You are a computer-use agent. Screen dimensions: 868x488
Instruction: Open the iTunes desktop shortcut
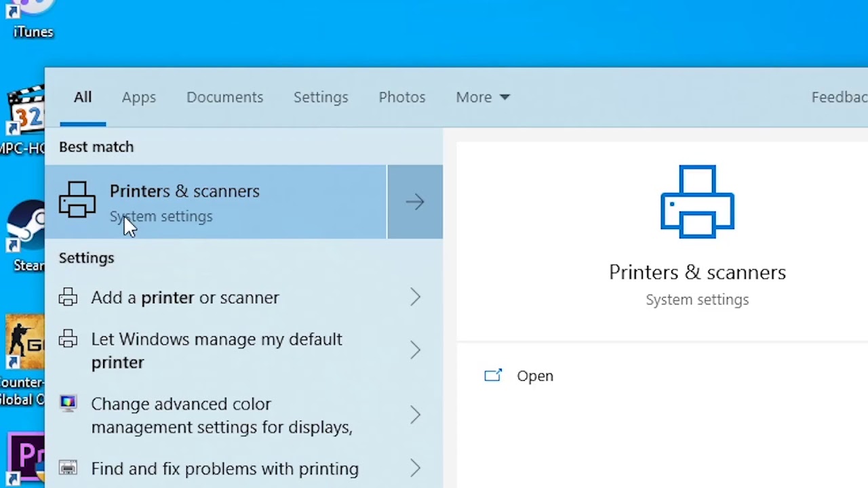(32, 19)
